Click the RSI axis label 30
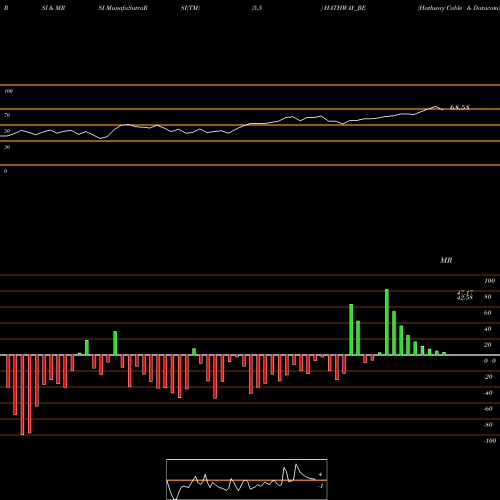The height and width of the screenshot is (500, 500). click(x=7, y=147)
